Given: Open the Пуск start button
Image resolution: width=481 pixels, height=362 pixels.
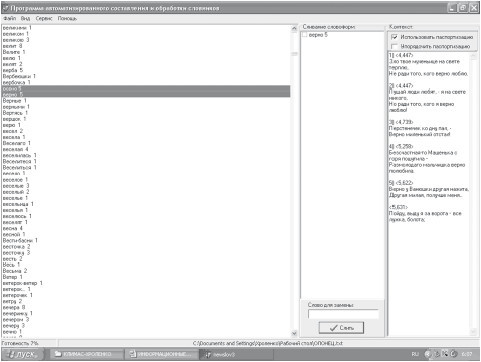Looking at the screenshot, I should point(22,354).
